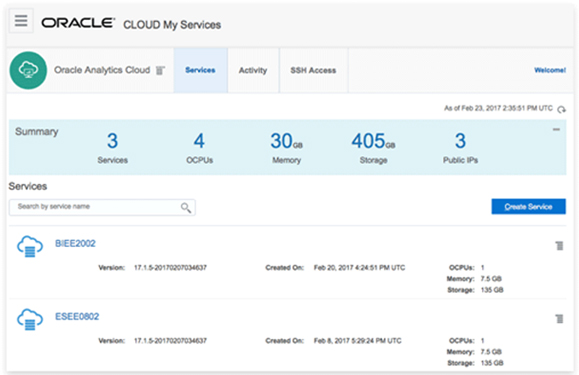Image resolution: width=579 pixels, height=375 pixels.
Task: Click the Oracle Analytics Cloud title text
Action: [102, 70]
